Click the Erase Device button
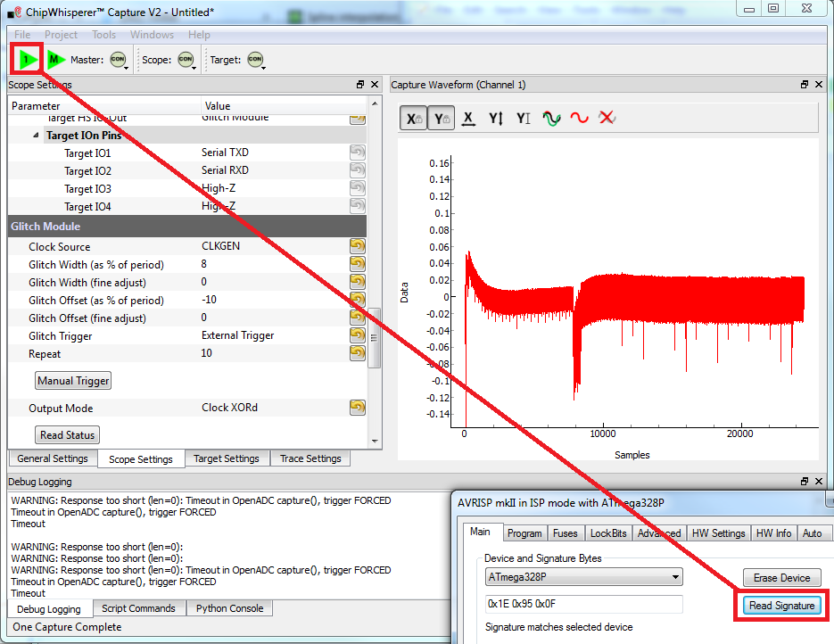Viewport: 834px width, 644px height. click(x=781, y=578)
